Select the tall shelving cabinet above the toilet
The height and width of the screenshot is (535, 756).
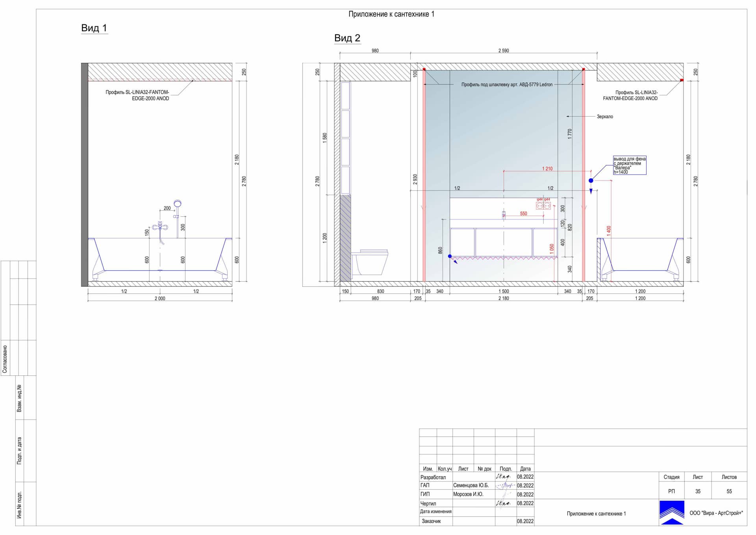coord(345,137)
